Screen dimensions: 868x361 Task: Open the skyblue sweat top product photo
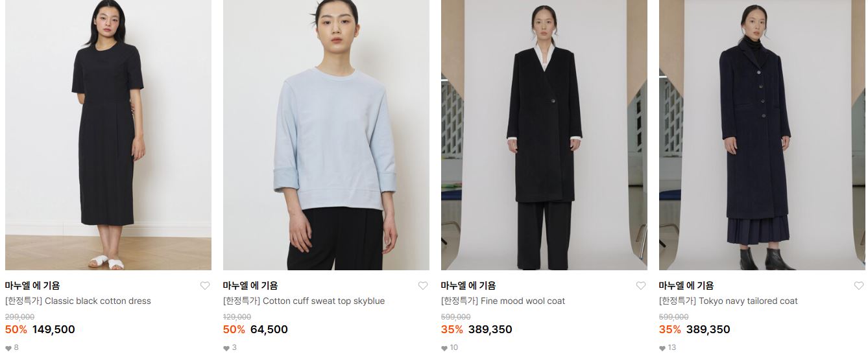(326, 135)
